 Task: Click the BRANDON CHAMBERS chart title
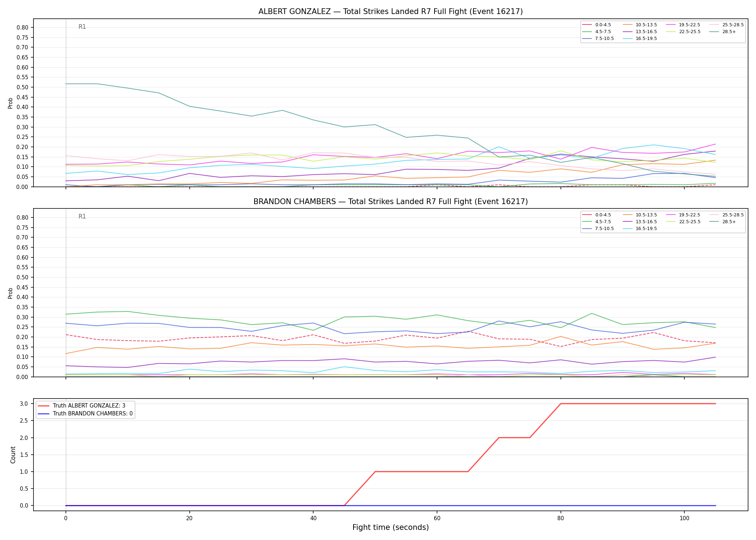click(x=391, y=202)
